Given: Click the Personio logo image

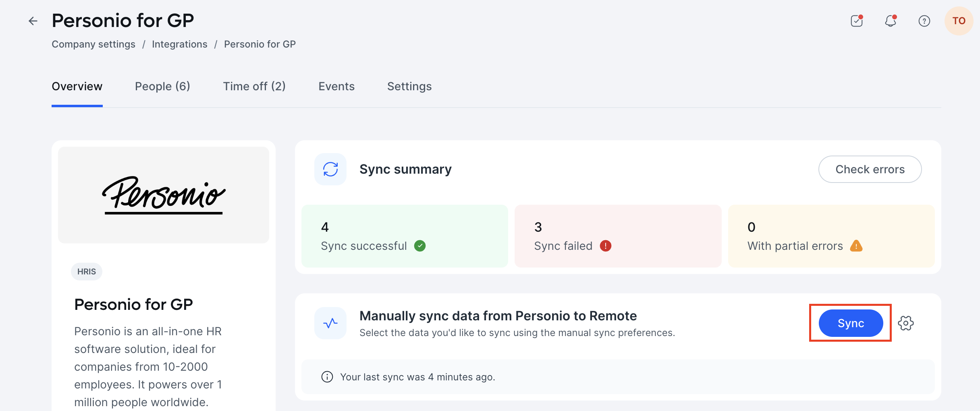Looking at the screenshot, I should [x=164, y=195].
